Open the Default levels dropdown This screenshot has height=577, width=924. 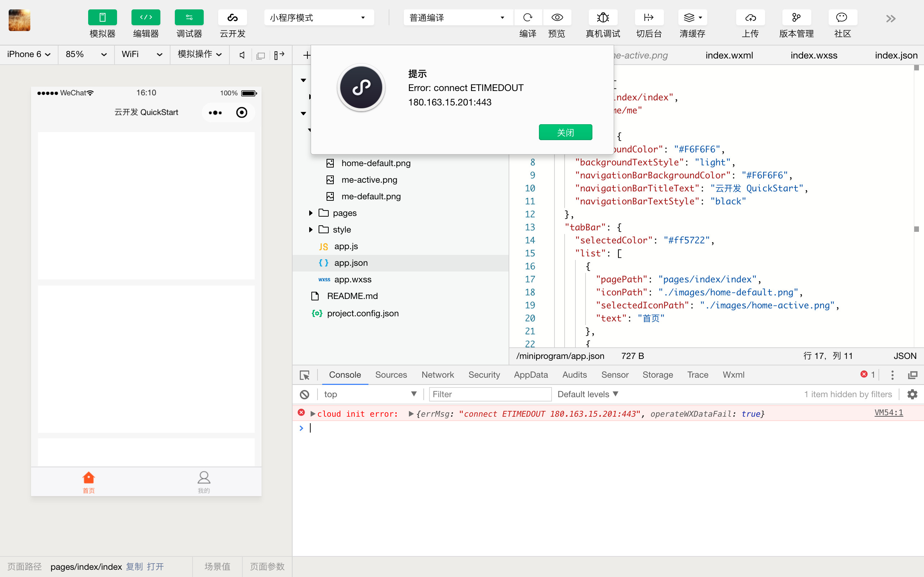tap(588, 395)
